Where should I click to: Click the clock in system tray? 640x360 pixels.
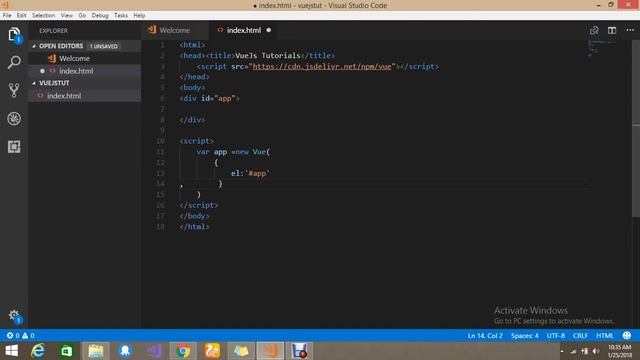tap(620, 351)
